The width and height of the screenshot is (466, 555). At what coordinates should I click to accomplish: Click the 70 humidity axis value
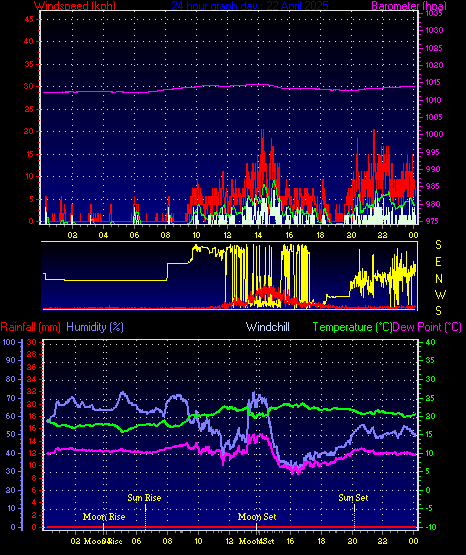click(x=11, y=399)
